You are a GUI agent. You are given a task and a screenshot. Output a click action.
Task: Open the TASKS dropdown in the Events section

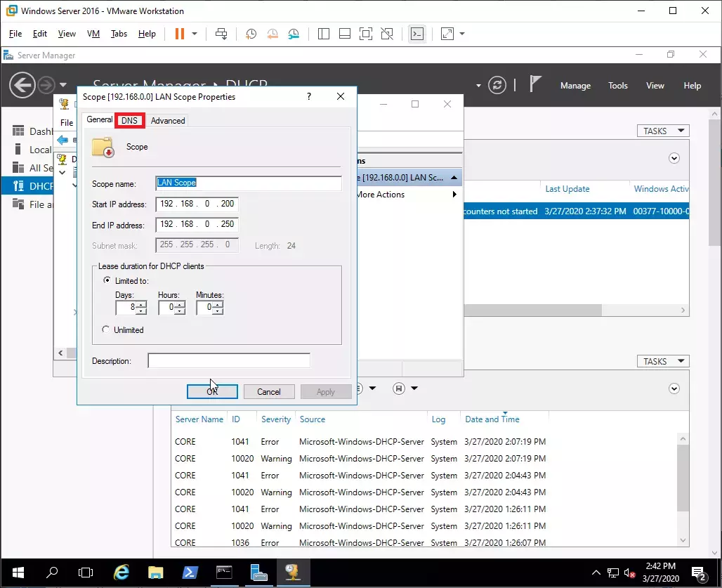[x=663, y=361]
